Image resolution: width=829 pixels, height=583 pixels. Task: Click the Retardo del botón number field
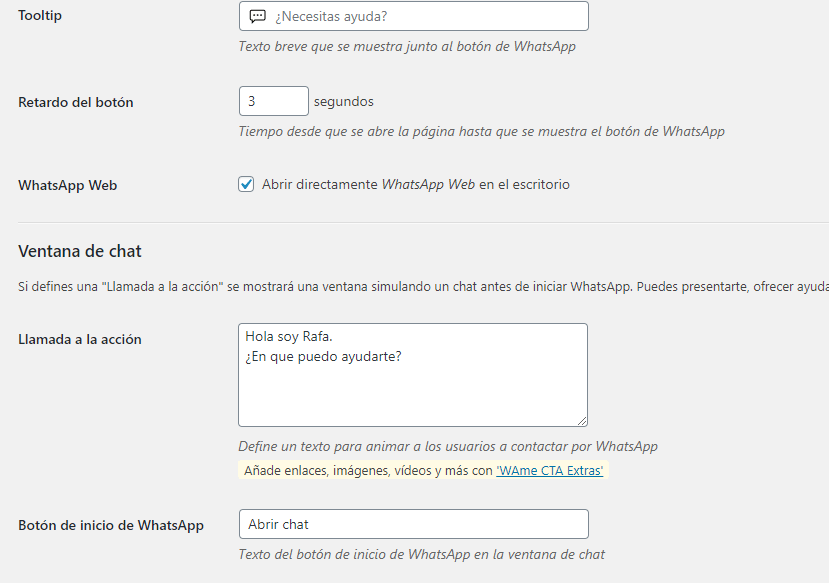pyautogui.click(x=273, y=101)
